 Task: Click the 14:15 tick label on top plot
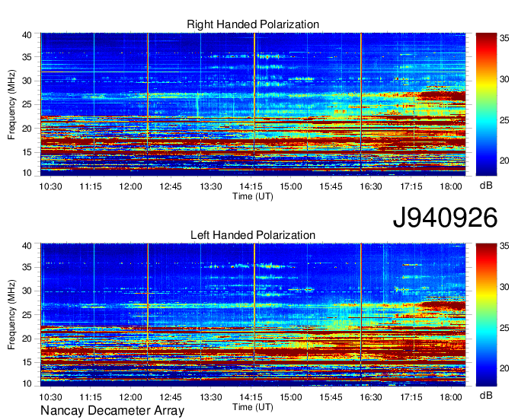point(251,186)
